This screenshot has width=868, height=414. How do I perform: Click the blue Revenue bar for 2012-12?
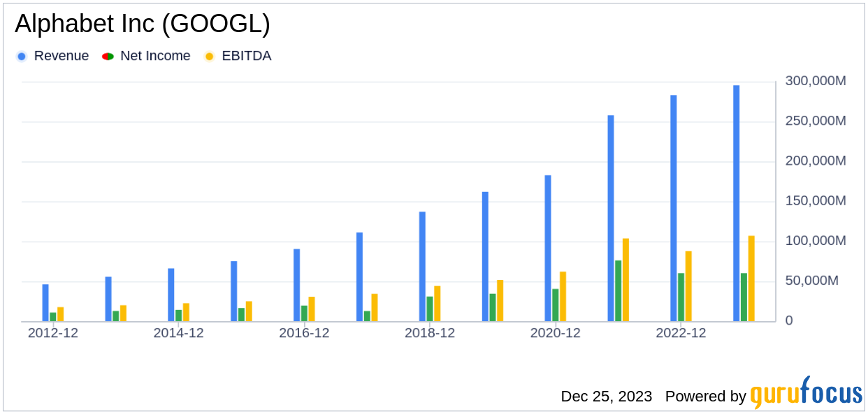coord(45,303)
